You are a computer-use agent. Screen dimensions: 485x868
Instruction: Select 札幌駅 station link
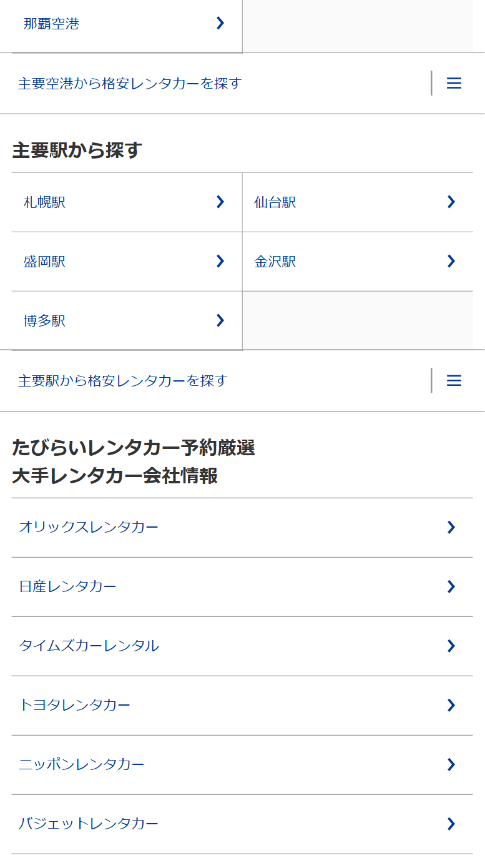45,202
